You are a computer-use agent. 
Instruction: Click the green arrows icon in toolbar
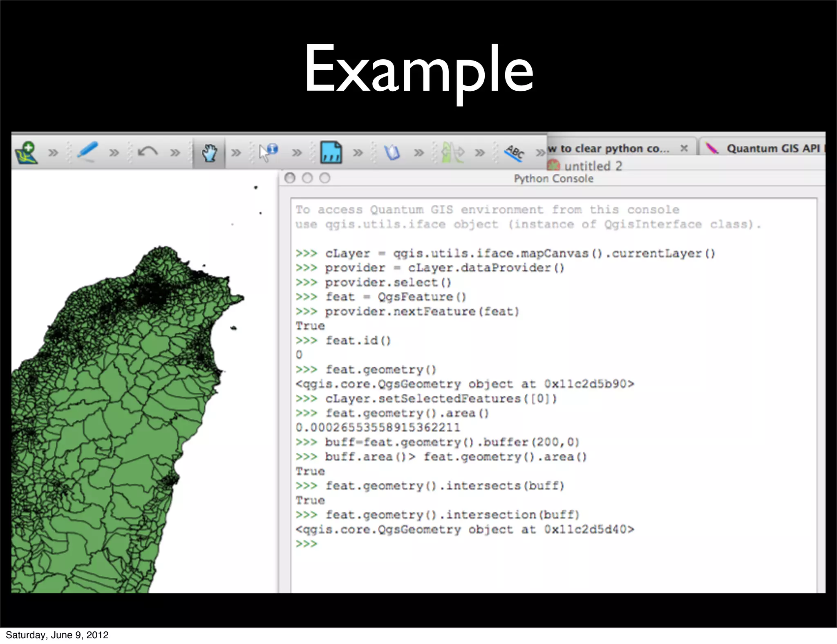453,152
